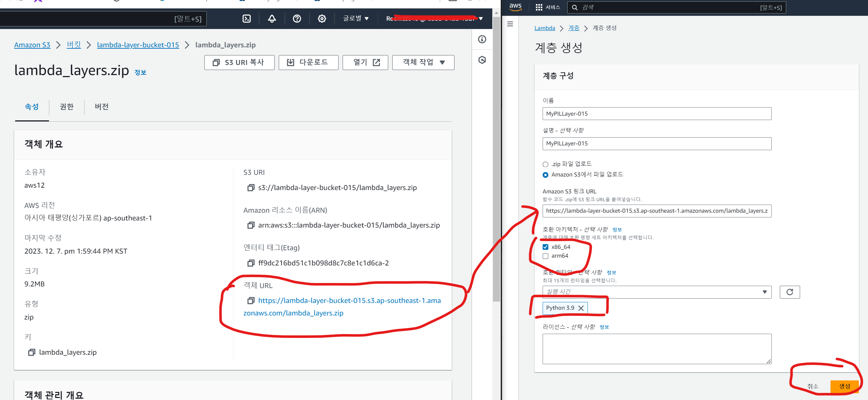Expand the runtime selection dropdown
The width and height of the screenshot is (868, 400).
[x=656, y=292]
